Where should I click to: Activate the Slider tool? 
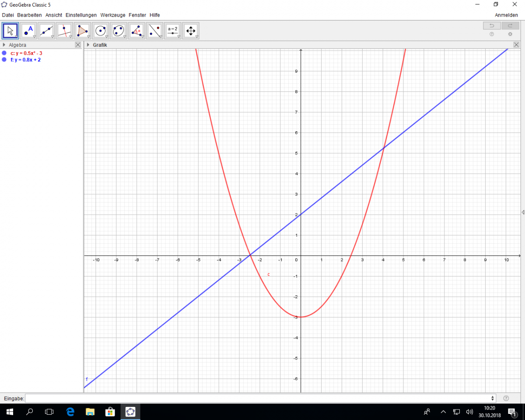172,31
